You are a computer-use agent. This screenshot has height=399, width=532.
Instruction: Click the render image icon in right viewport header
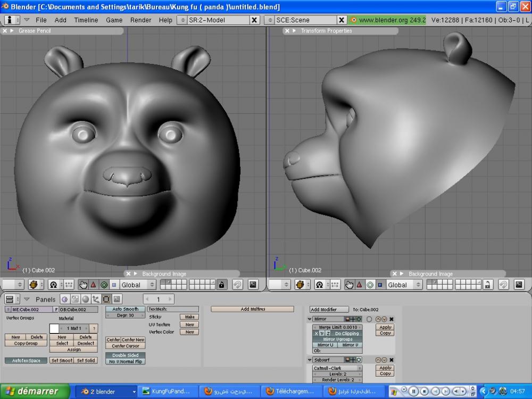coord(519,284)
